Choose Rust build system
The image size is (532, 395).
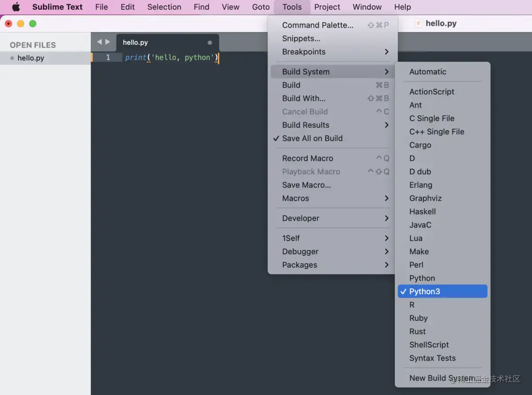pyautogui.click(x=442, y=331)
